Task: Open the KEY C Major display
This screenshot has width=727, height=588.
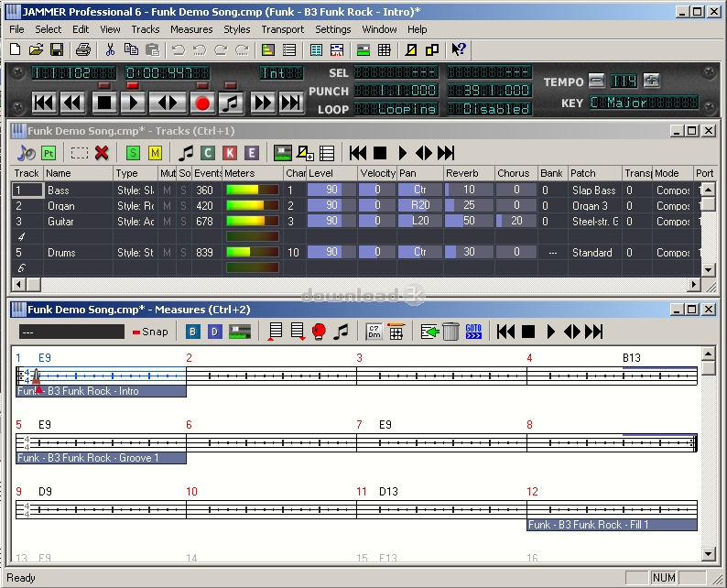Action: (644, 102)
